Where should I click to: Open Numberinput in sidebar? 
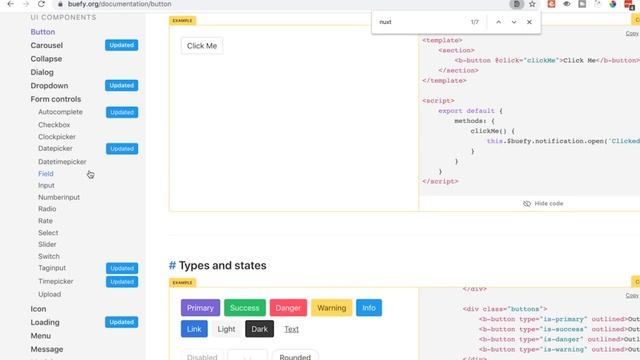[x=59, y=197]
